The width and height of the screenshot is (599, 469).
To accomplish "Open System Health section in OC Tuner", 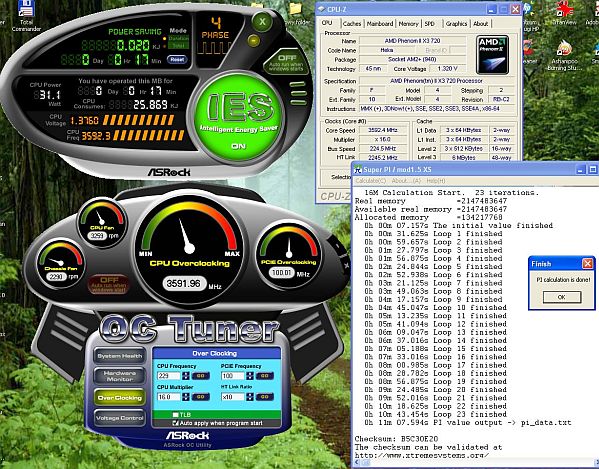I will (x=120, y=356).
